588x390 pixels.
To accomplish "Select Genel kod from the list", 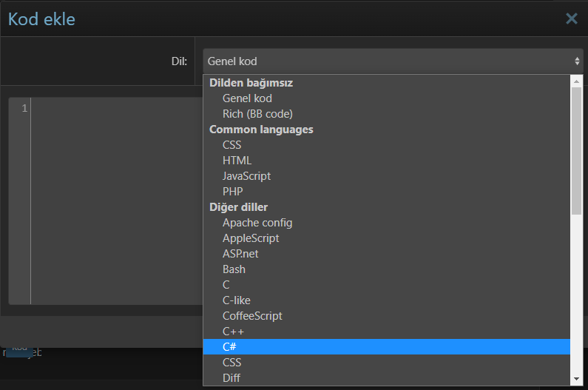I will [247, 98].
